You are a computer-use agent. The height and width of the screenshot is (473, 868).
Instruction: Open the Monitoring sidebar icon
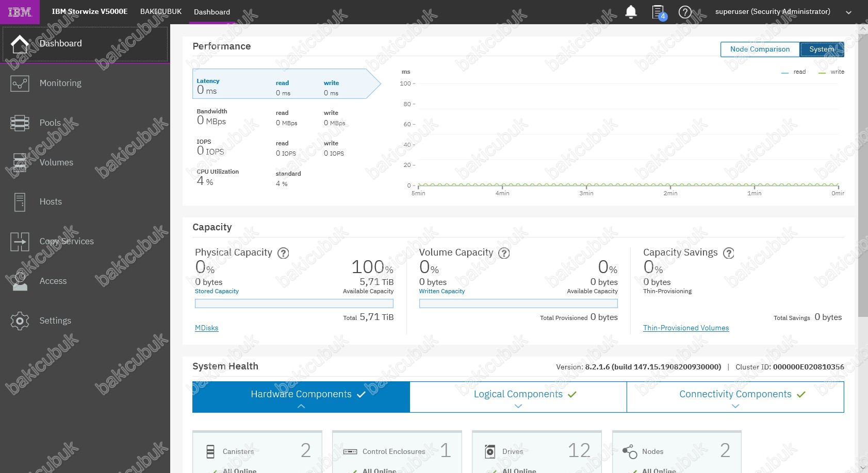[x=20, y=83]
